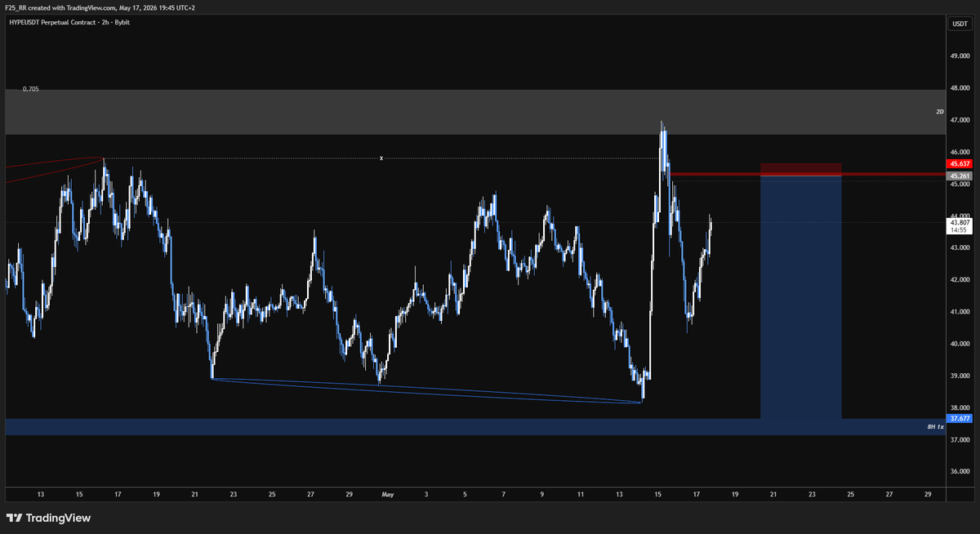Click the 36.000 price axis label
Viewport: 980px width, 534px height.
[959, 471]
